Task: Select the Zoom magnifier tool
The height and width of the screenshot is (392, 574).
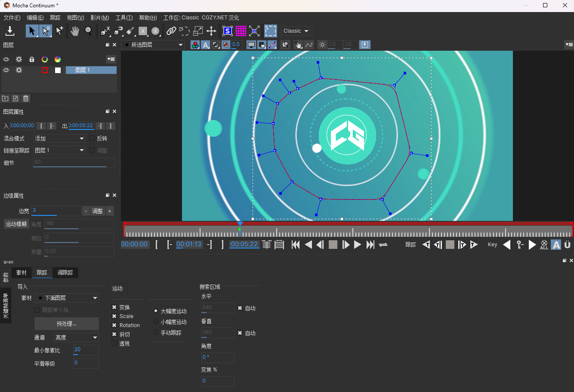Action: pyautogui.click(x=88, y=31)
